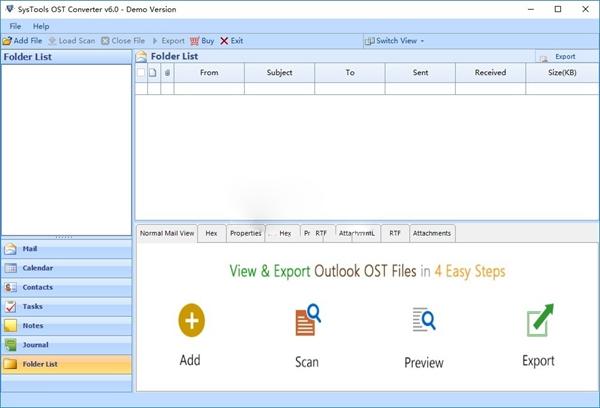Select Tasks in the navigation pane
This screenshot has height=408, width=600.
coord(66,306)
